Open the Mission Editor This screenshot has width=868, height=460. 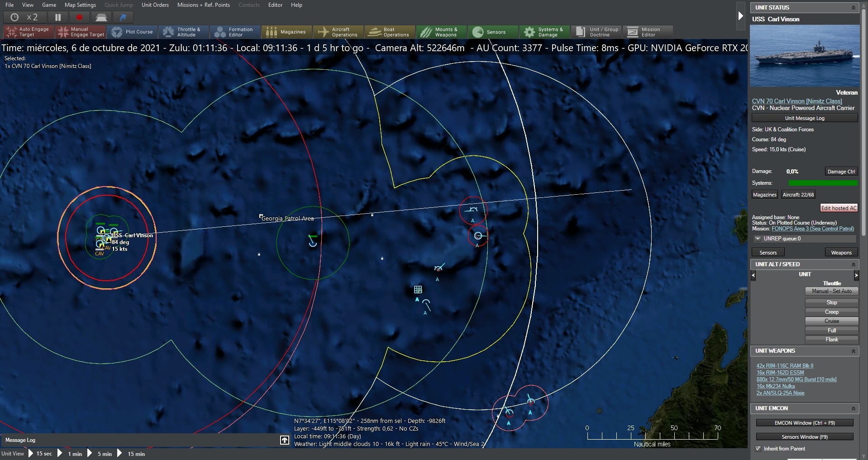coord(647,32)
